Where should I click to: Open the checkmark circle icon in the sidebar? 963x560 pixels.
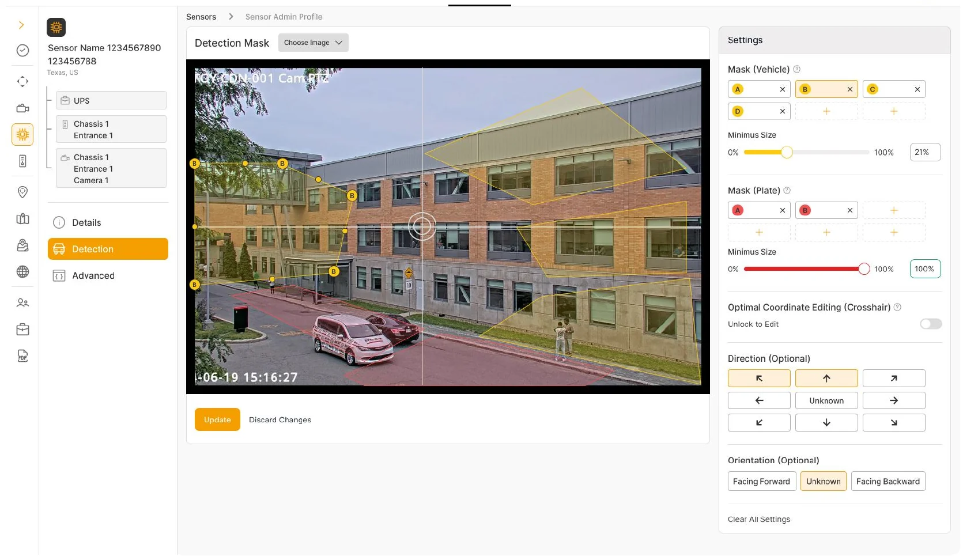coord(22,51)
